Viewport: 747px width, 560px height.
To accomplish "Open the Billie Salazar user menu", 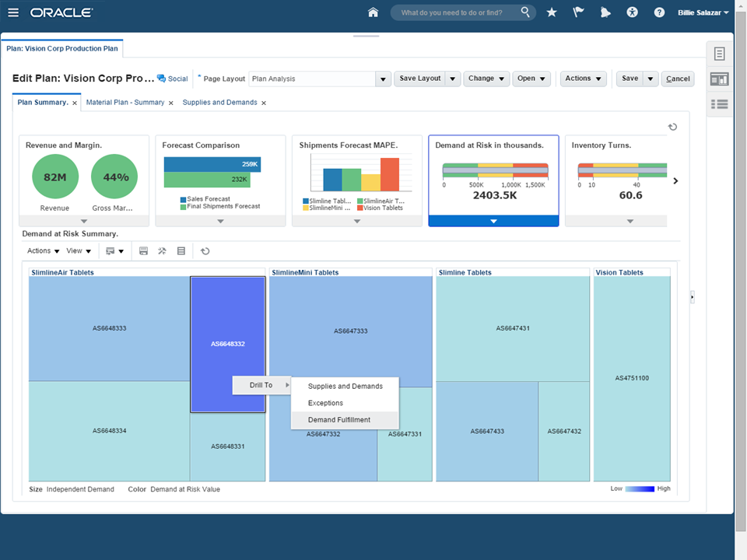I will (x=703, y=13).
